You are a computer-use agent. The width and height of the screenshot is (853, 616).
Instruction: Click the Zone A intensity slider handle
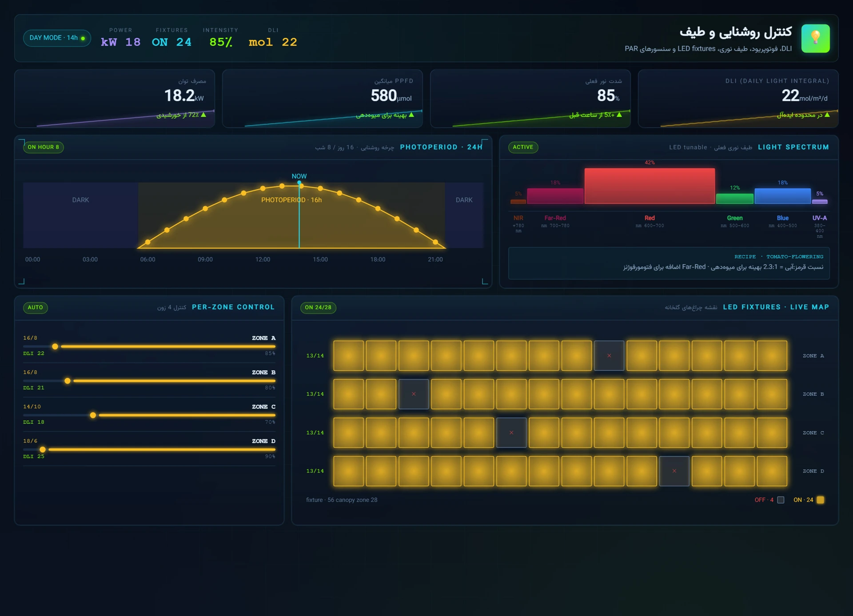55,346
